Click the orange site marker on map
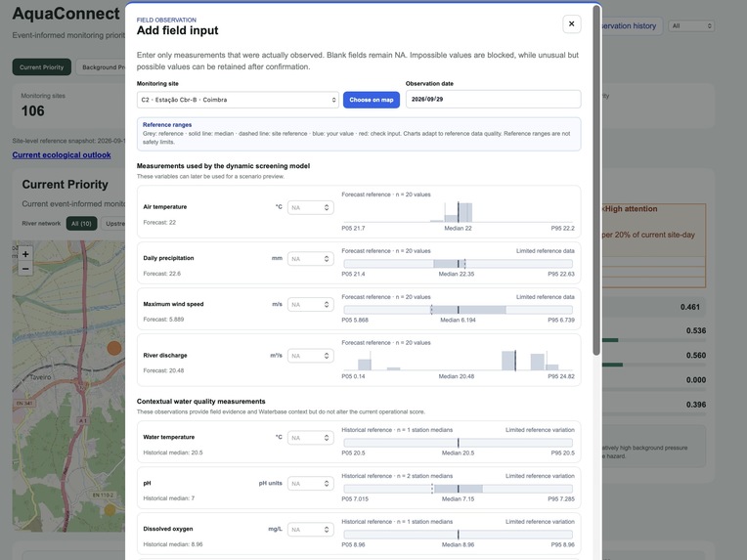Viewport: 747px width, 560px height. pyautogui.click(x=114, y=348)
